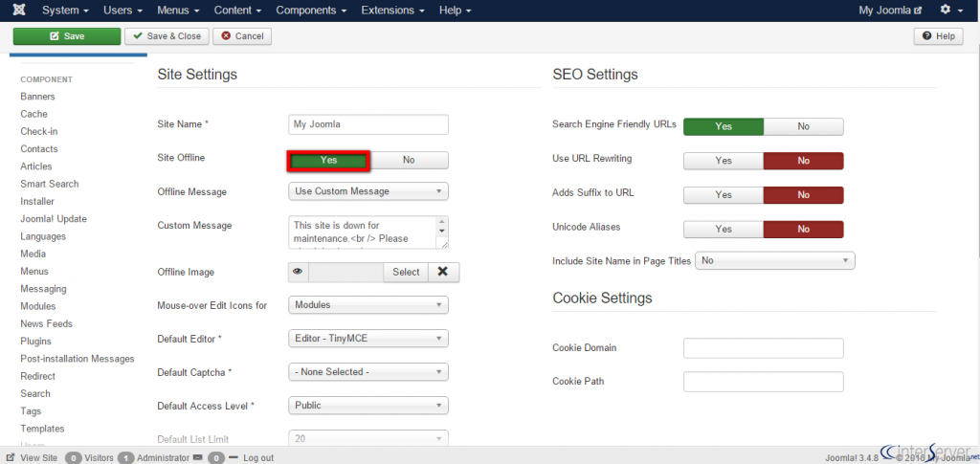Open Check-in in component sidebar

click(38, 132)
